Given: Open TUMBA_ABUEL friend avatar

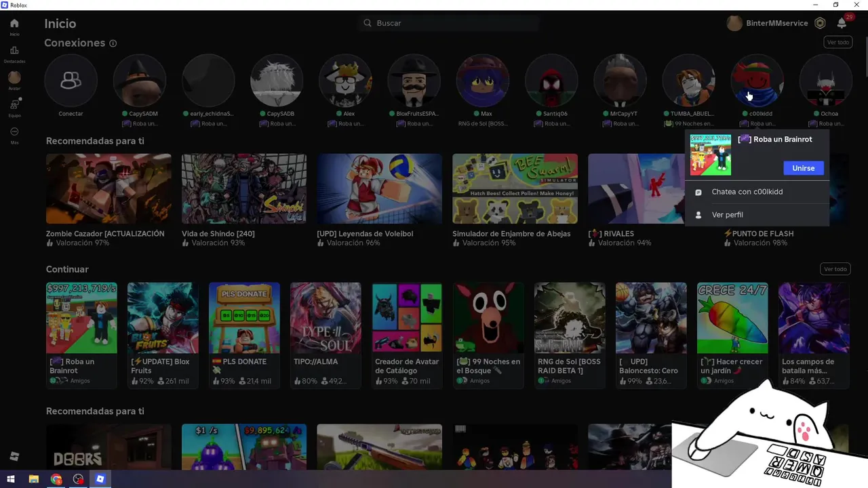Looking at the screenshot, I should (x=688, y=81).
